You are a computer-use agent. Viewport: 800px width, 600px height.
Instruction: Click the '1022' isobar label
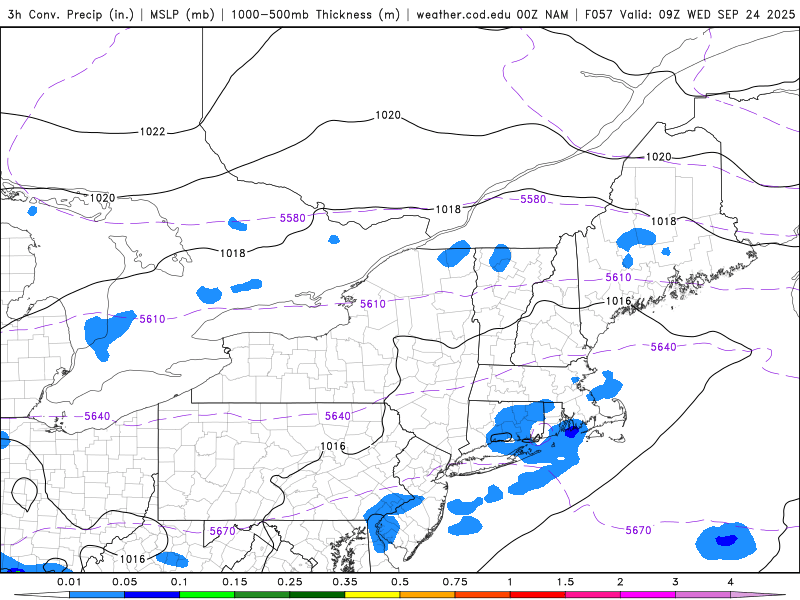(x=153, y=132)
